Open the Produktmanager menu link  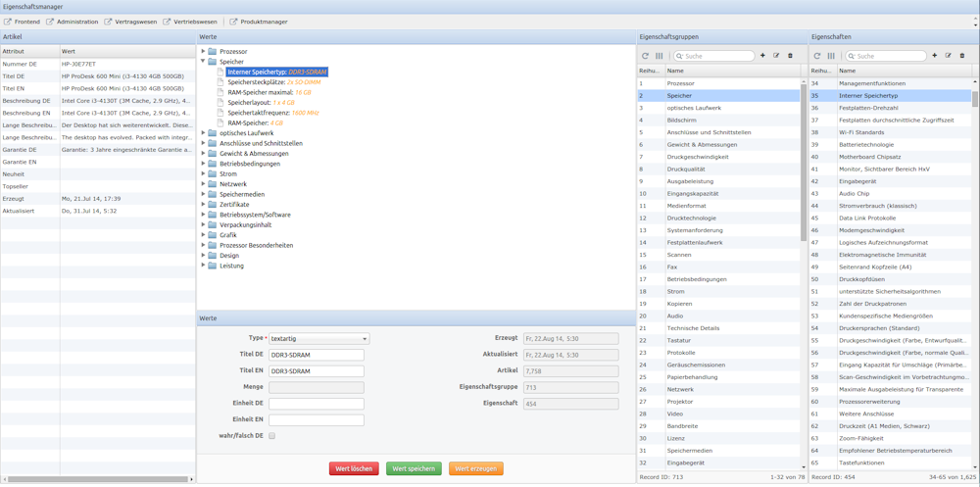[x=259, y=22]
